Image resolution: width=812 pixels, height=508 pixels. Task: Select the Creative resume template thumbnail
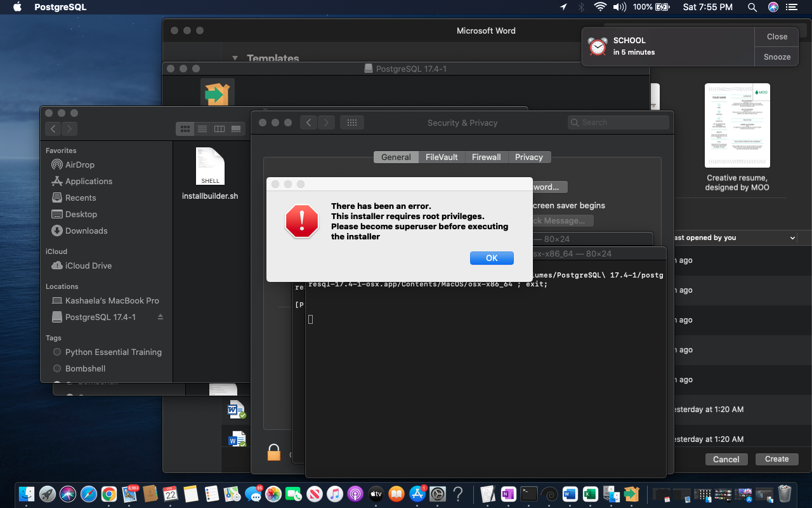point(737,126)
